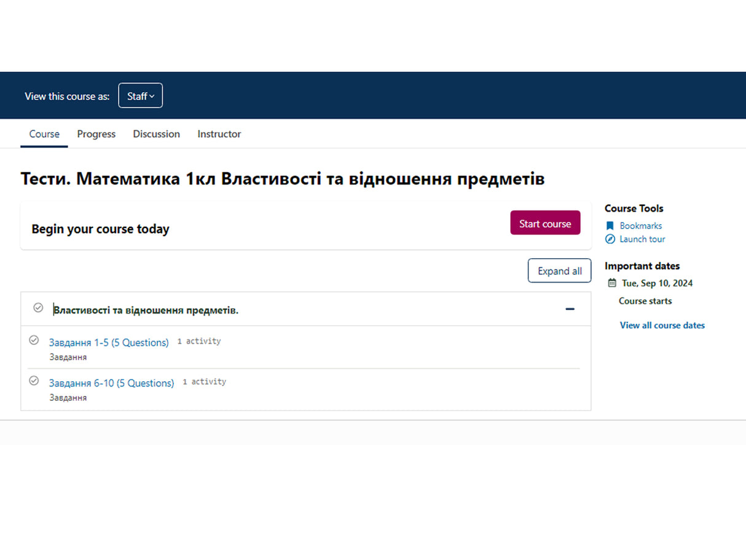The image size is (746, 560).
Task: Open Завдання 6-10 (5 Questions) link
Action: [x=111, y=383]
